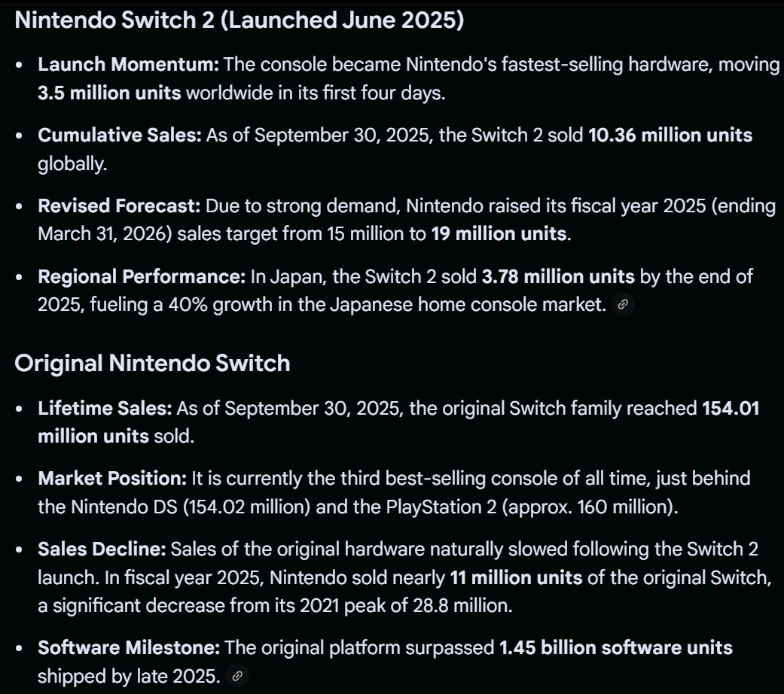Click the bold Revised Forecast label

tap(119, 206)
